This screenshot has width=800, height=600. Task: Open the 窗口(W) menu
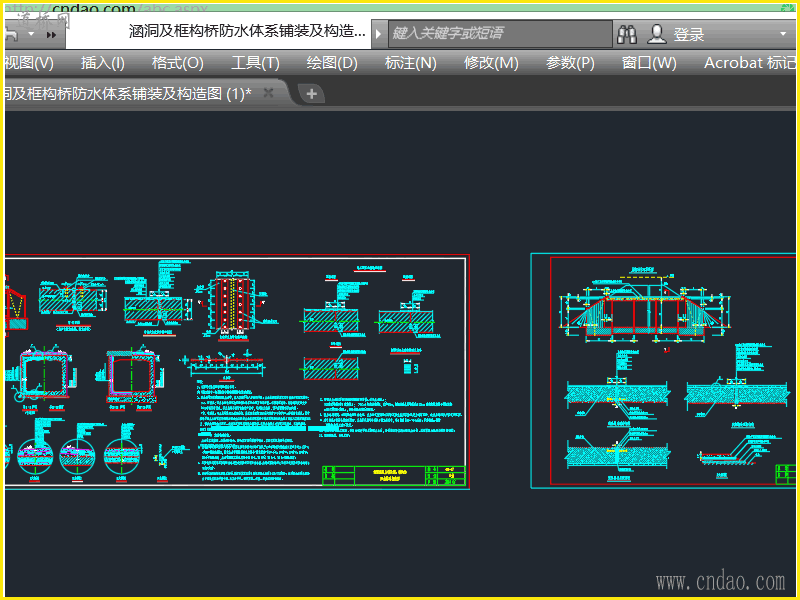648,63
